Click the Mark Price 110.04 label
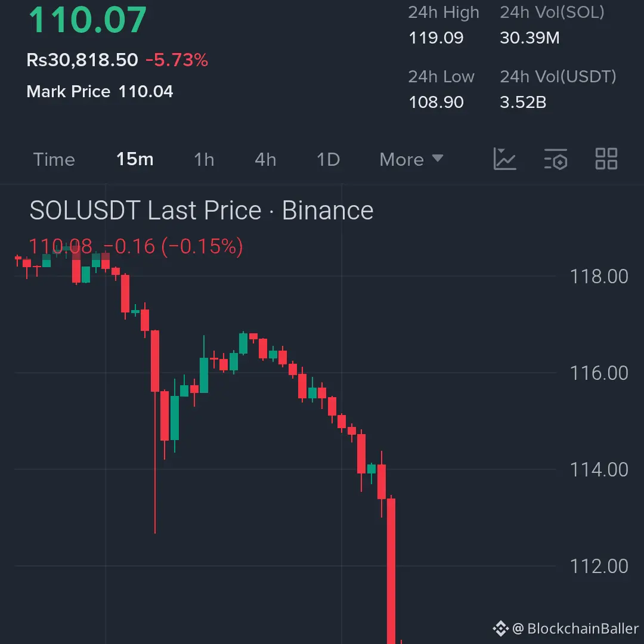 (100, 92)
